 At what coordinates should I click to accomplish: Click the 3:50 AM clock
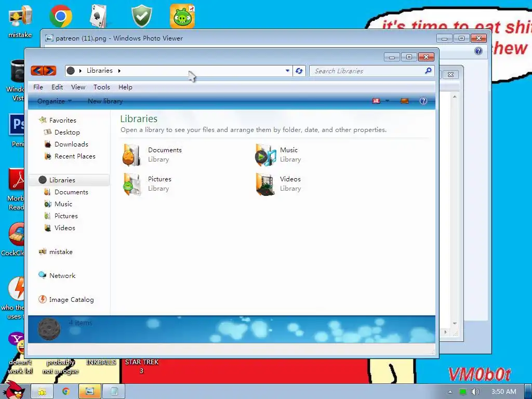[x=504, y=392]
